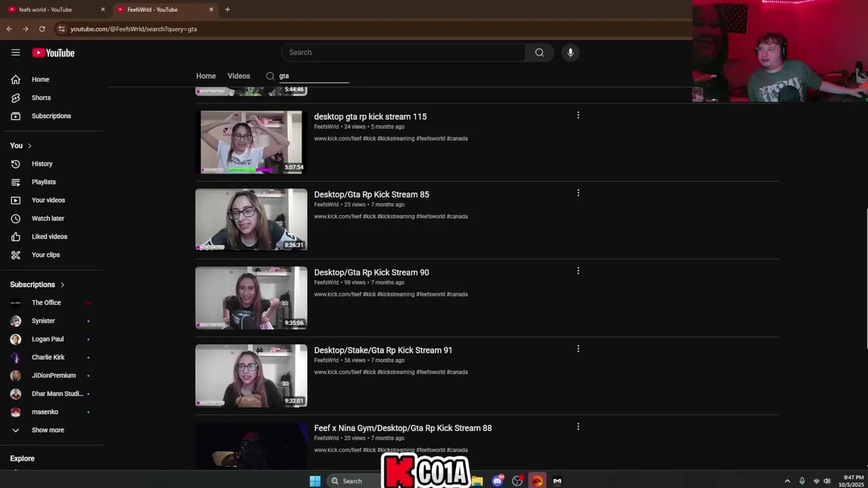Open Shorts in the sidebar
Screen dimensions: 868x488
[x=52, y=98]
